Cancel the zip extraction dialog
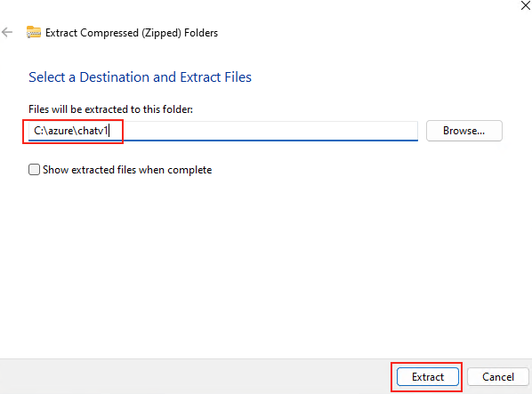This screenshot has height=394, width=532. pyautogui.click(x=497, y=377)
